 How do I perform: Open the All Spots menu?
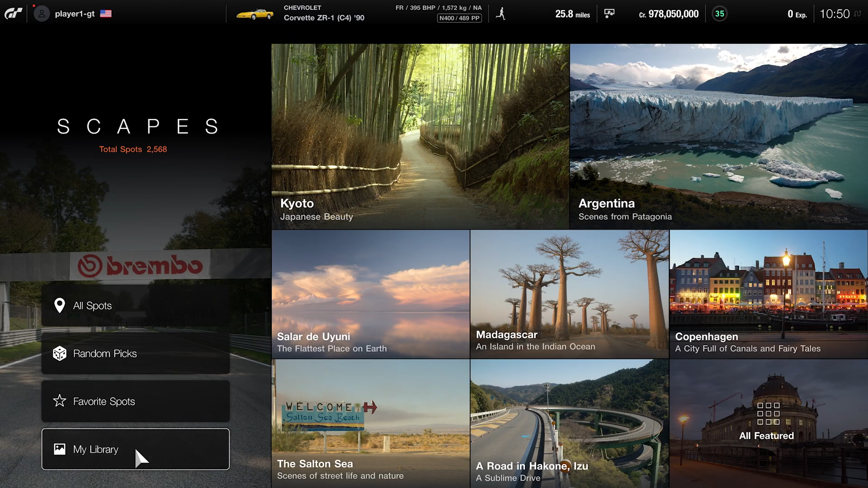tap(136, 305)
